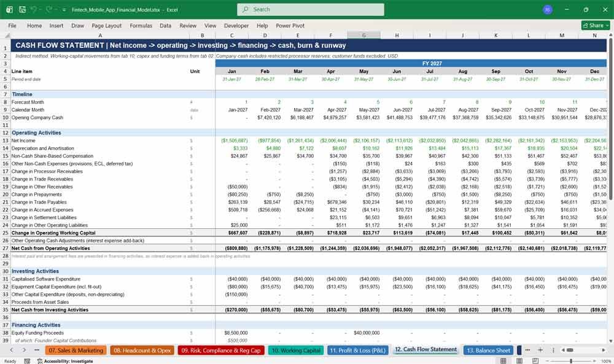
Task: Switch to 08. Headcount & Opex sheet
Action: [142, 350]
